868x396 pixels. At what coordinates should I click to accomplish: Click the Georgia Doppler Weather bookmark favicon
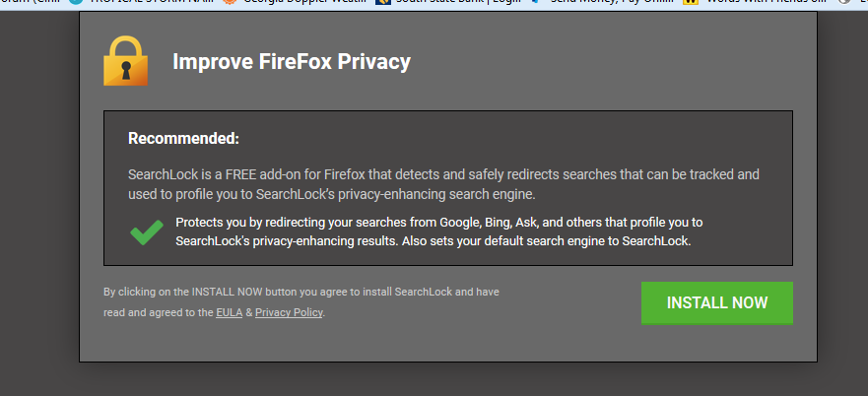[x=230, y=2]
